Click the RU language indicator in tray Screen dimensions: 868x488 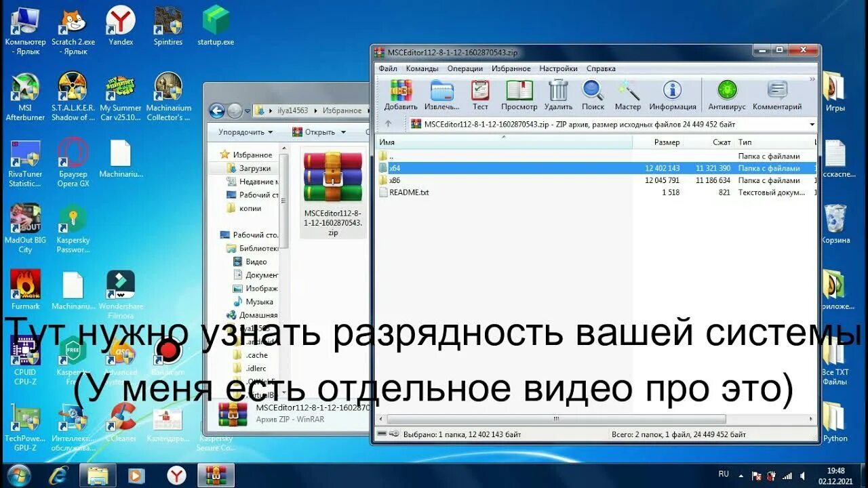(x=724, y=474)
